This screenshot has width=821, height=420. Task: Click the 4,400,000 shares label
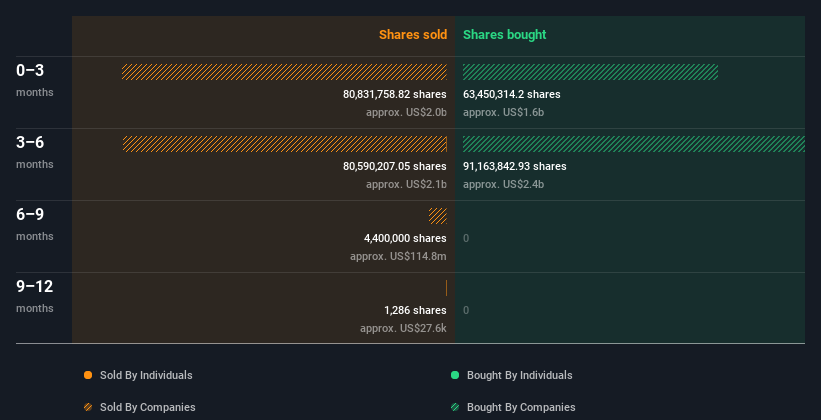click(x=405, y=238)
